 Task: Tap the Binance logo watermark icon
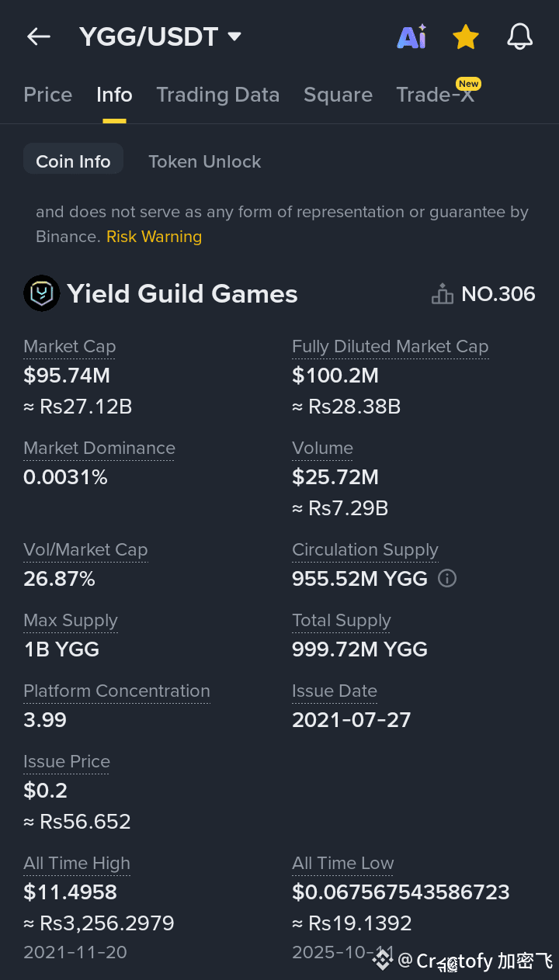(382, 960)
